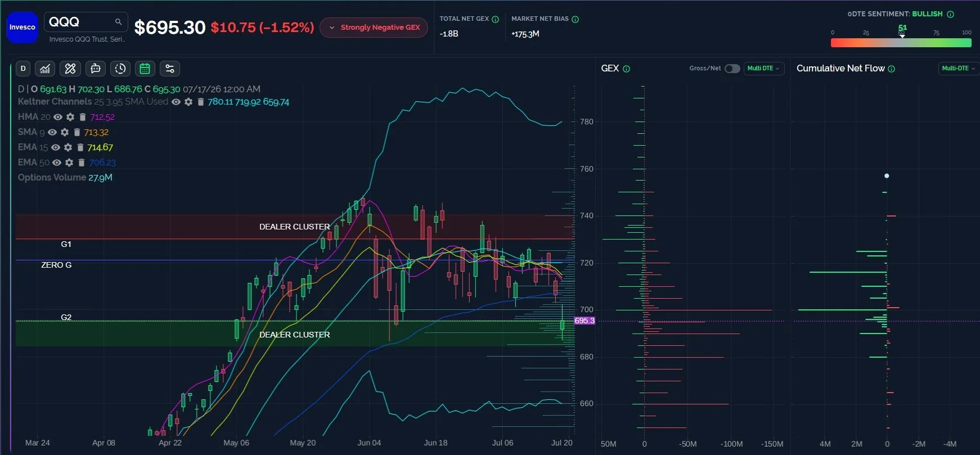Open Keltner Channels settings gear
Viewport: 980px width, 455px height.
[x=188, y=102]
